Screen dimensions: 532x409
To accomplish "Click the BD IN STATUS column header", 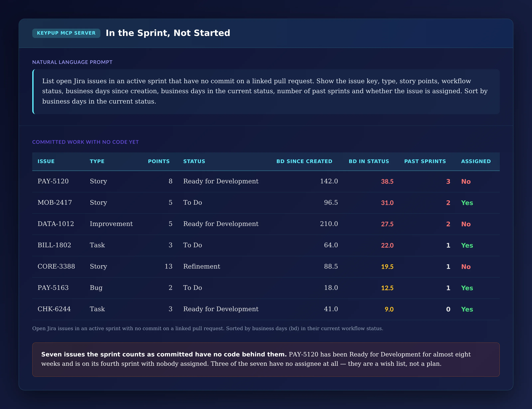I will click(x=369, y=161).
